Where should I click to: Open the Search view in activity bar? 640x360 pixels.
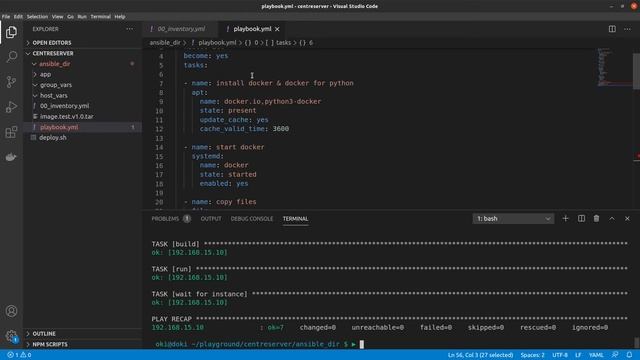point(11,57)
